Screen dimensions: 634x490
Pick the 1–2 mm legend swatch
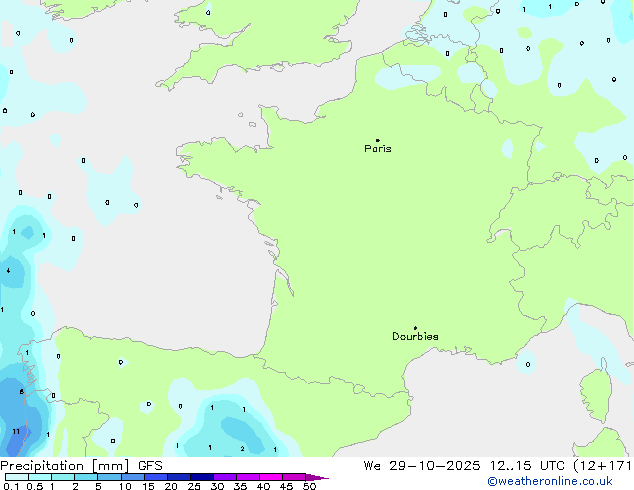[x=63, y=477]
